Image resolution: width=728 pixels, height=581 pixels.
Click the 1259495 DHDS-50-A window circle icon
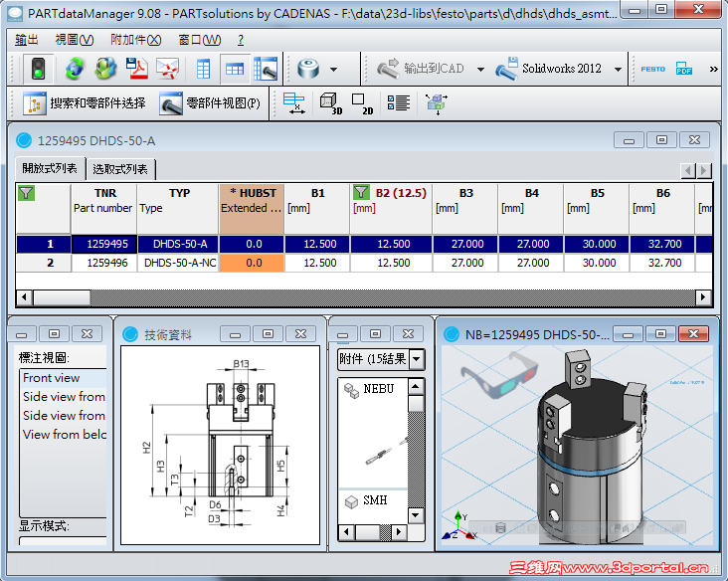pyautogui.click(x=24, y=140)
